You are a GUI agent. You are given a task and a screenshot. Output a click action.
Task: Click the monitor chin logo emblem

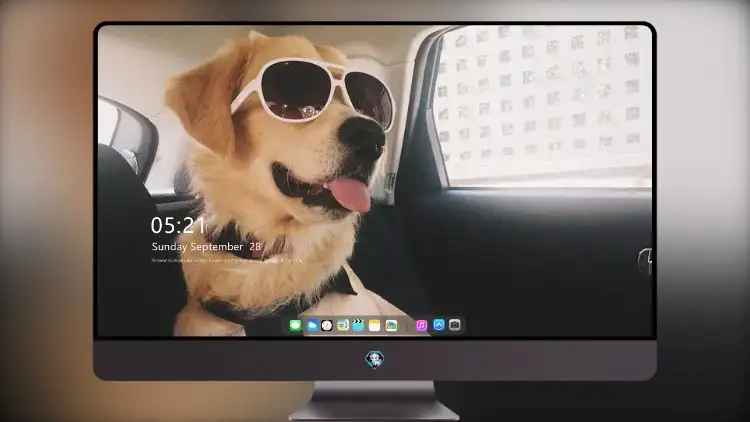pos(375,359)
